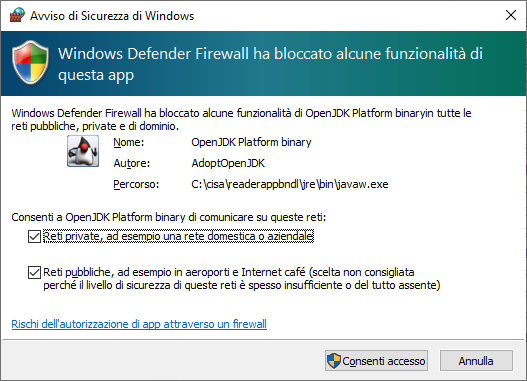Click the green banner heading text
This screenshot has height=381, width=527.
271,64
